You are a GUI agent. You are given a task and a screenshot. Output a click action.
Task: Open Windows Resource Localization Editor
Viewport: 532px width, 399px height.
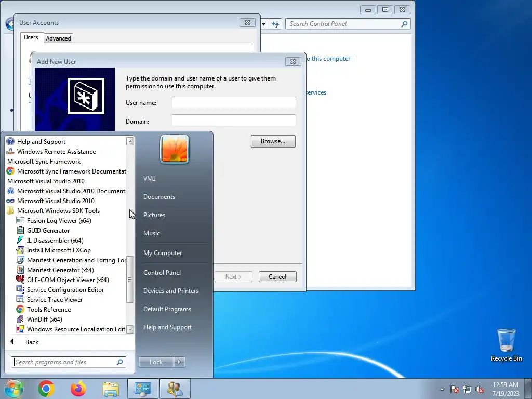(71, 329)
